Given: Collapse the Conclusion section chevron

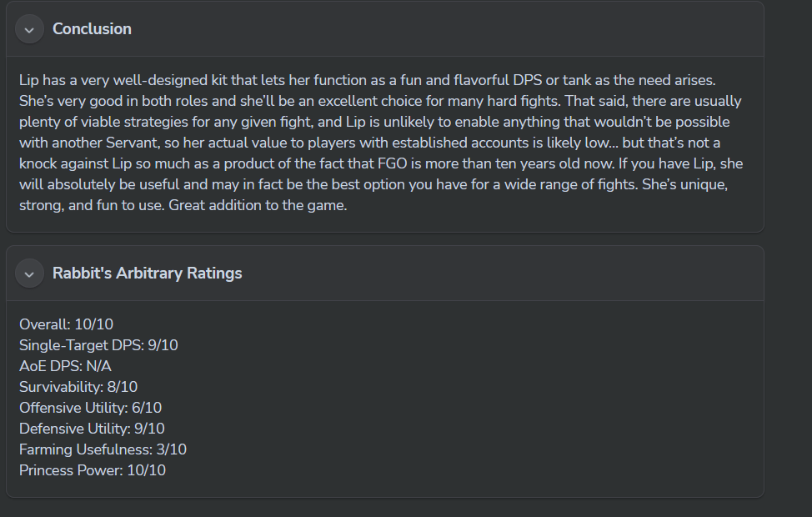Looking at the screenshot, I should pyautogui.click(x=29, y=29).
